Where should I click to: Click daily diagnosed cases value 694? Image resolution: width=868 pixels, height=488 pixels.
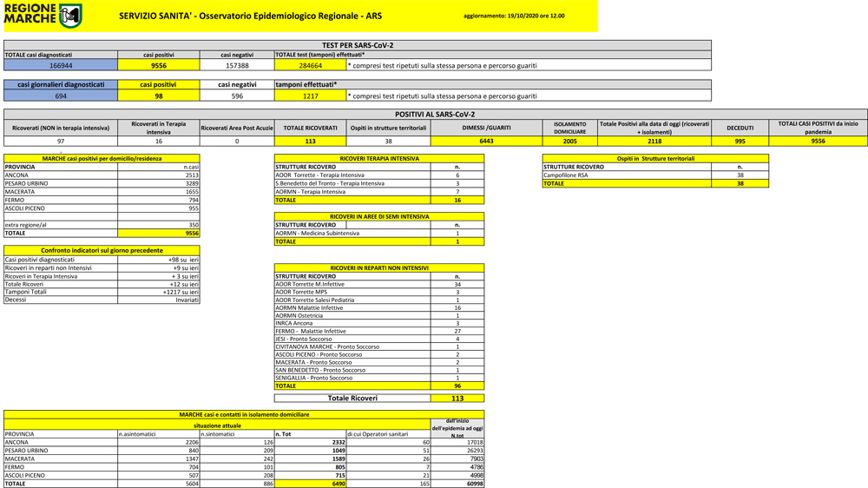click(61, 96)
